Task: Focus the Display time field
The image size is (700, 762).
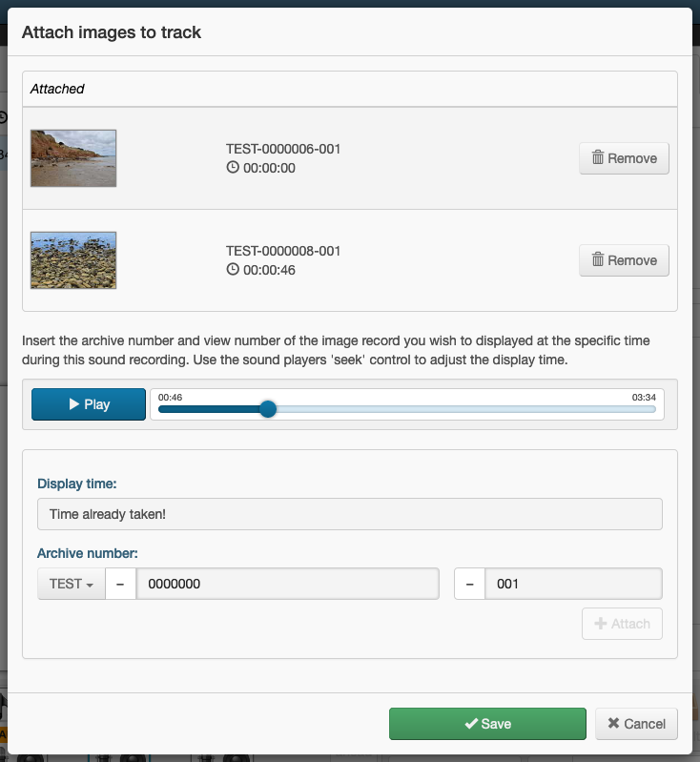Action: 349,514
